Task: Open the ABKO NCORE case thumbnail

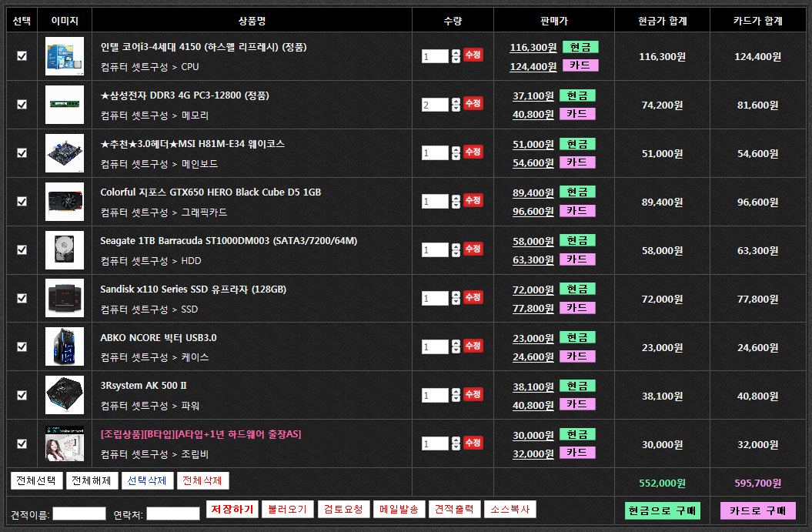Action: tap(65, 346)
